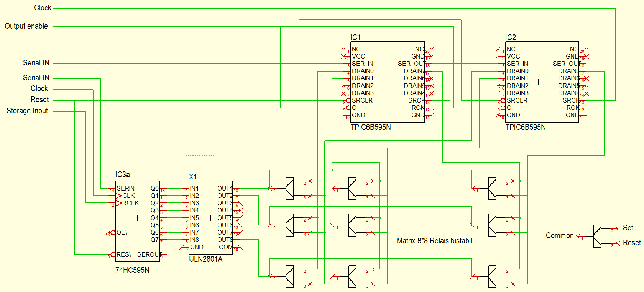Screen dimensions: 644x292
Task: Click the SRCLR pin of IC1
Action: coord(362,100)
